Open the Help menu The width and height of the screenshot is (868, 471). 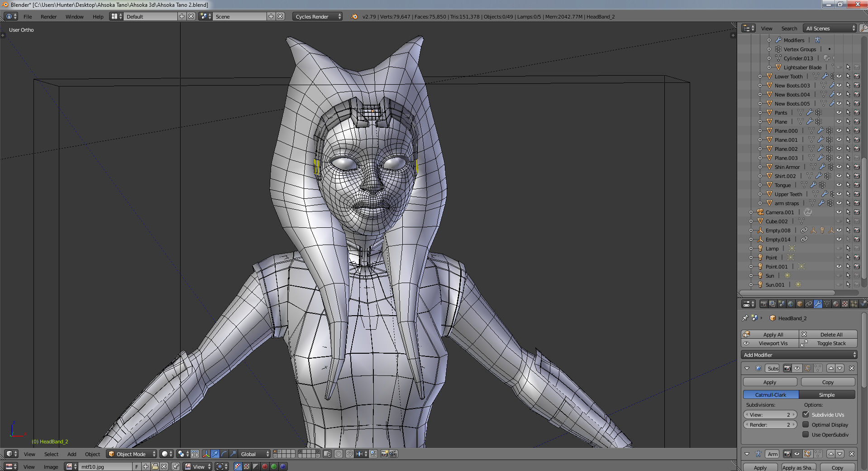tap(98, 16)
